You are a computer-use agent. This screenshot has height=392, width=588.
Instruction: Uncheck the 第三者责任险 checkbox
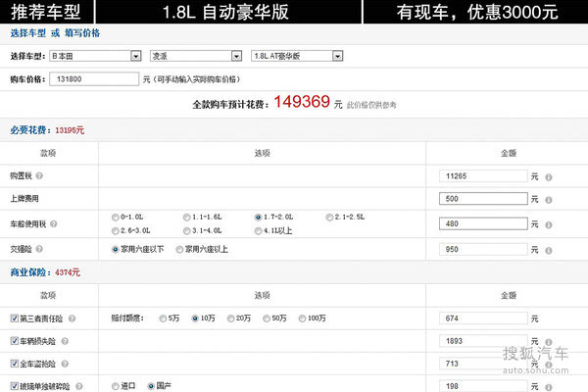coord(15,318)
